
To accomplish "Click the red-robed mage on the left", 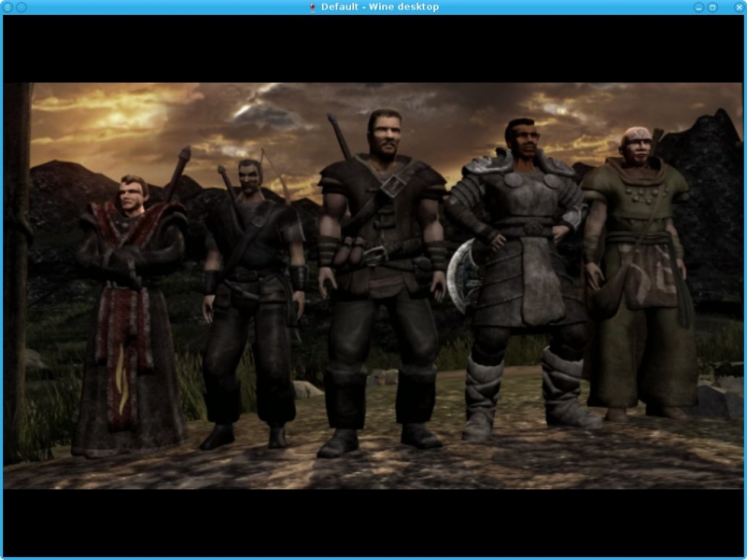I will click(129, 308).
